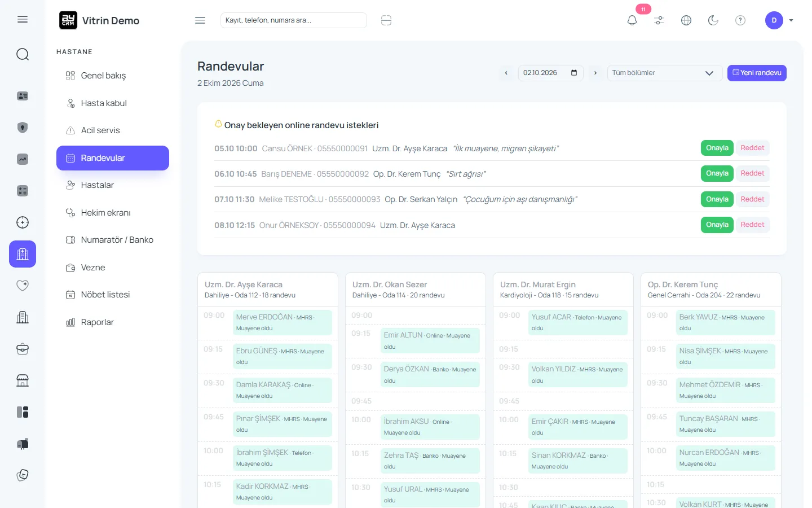The height and width of the screenshot is (508, 812).
Task: Click the ID card icon in the left rail
Action: point(23,96)
